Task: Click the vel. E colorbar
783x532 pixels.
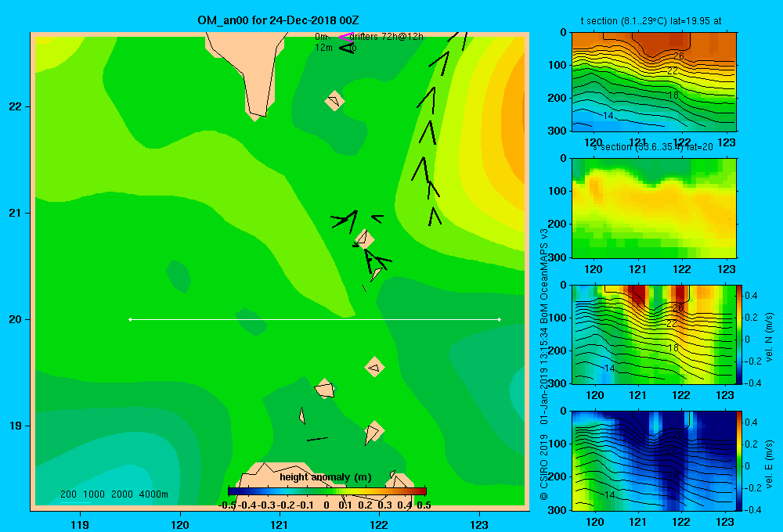Action: (x=739, y=461)
